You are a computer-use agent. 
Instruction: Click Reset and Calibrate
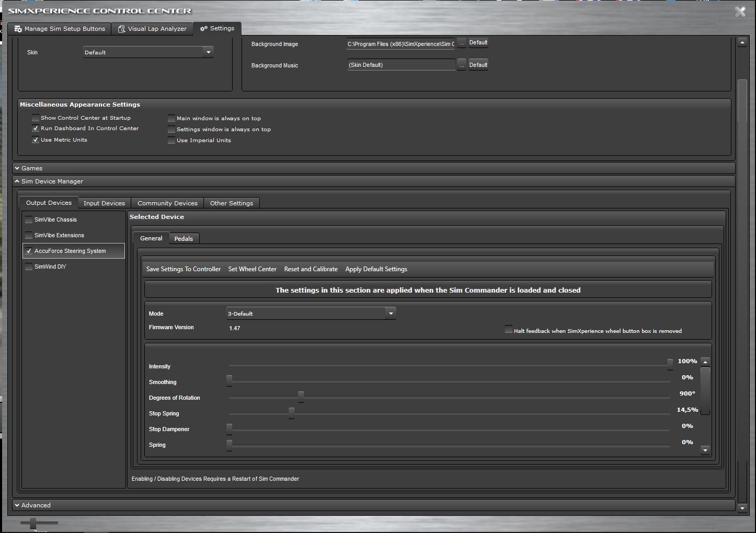pos(311,269)
